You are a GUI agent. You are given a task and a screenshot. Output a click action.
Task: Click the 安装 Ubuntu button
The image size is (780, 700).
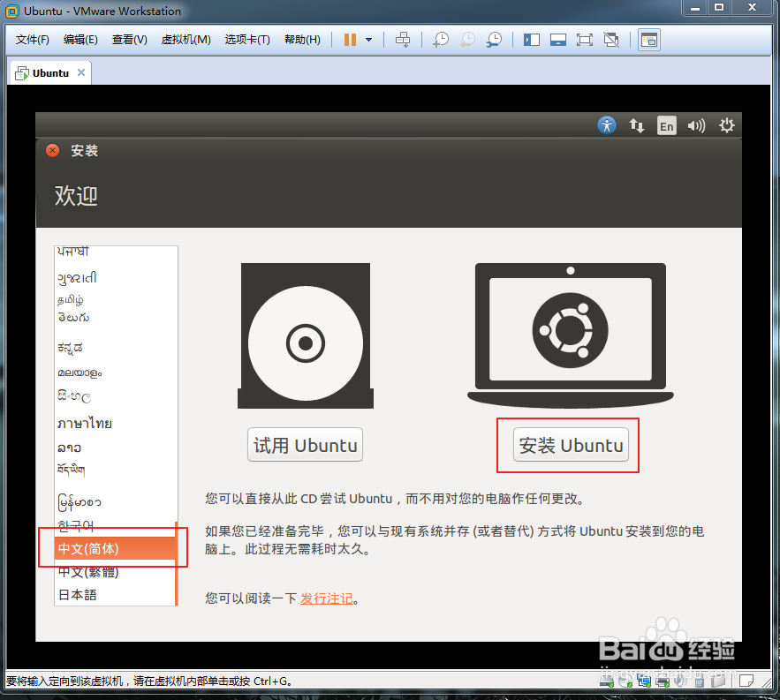(x=571, y=445)
